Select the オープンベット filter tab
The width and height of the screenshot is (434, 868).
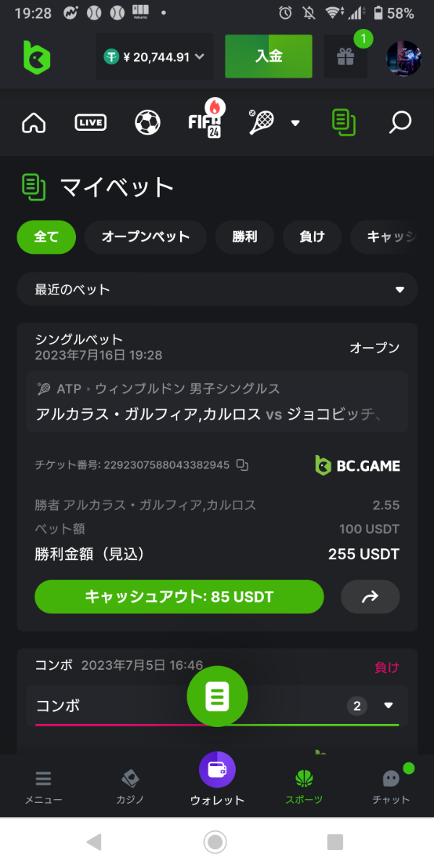(145, 237)
